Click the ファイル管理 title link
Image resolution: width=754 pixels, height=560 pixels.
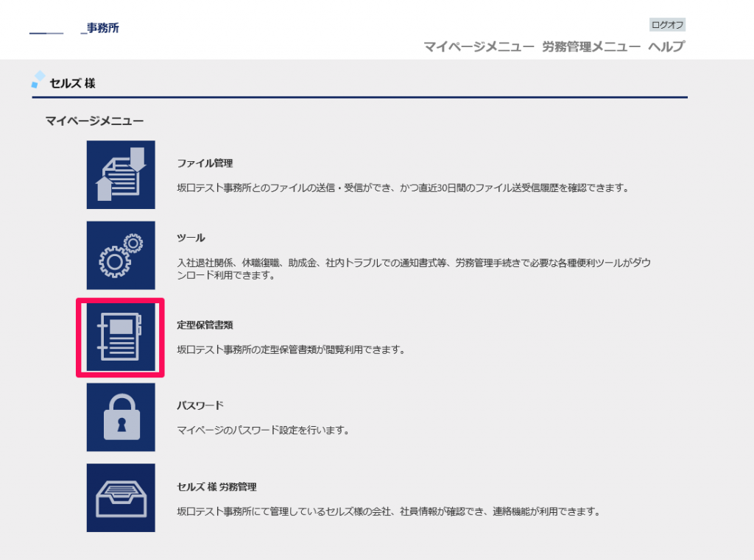point(205,163)
